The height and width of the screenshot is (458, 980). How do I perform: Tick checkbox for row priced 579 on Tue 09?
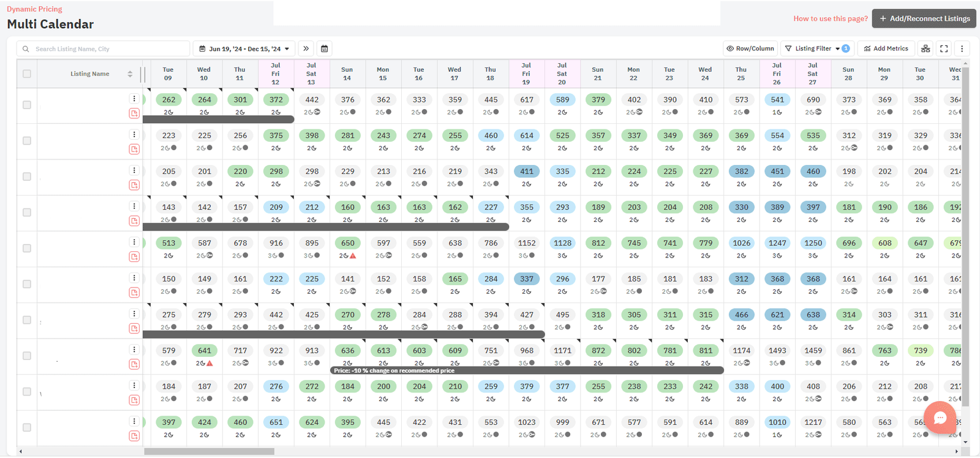click(27, 356)
